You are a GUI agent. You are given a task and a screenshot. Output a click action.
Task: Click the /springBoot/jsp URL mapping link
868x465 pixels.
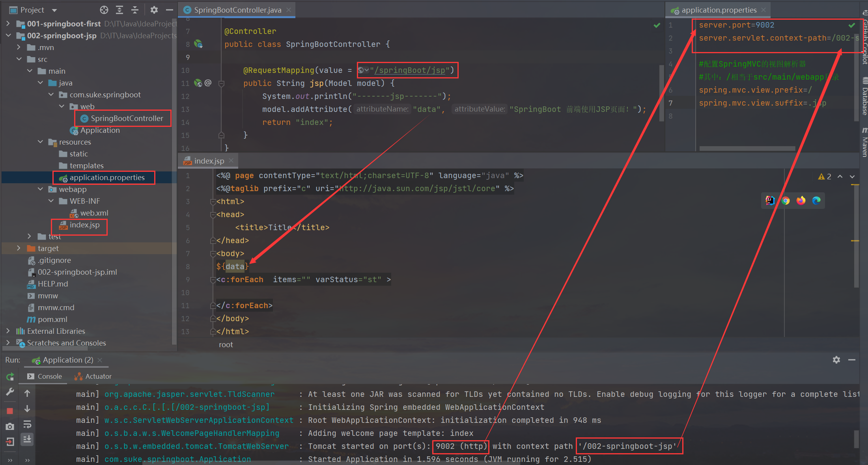[409, 70]
